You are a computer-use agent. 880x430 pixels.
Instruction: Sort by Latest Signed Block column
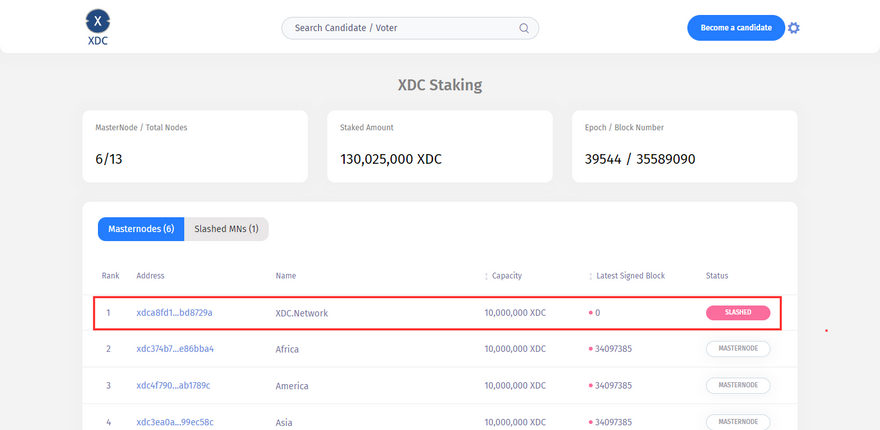(590, 276)
